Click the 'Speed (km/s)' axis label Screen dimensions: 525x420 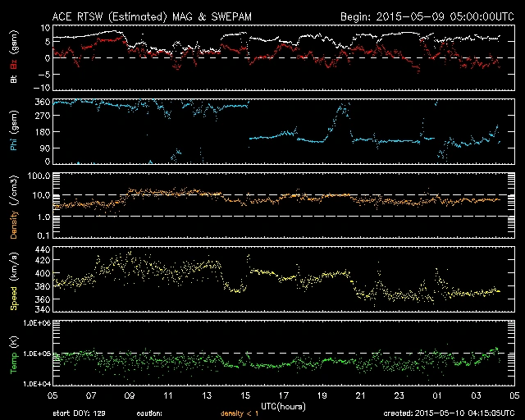[14, 281]
